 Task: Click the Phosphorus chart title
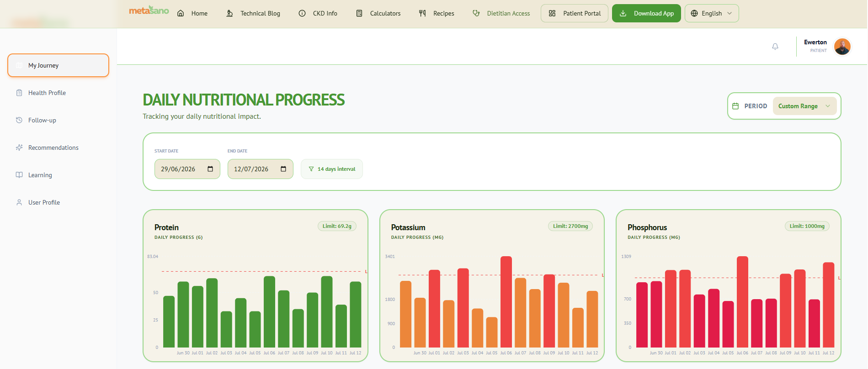pyautogui.click(x=647, y=227)
